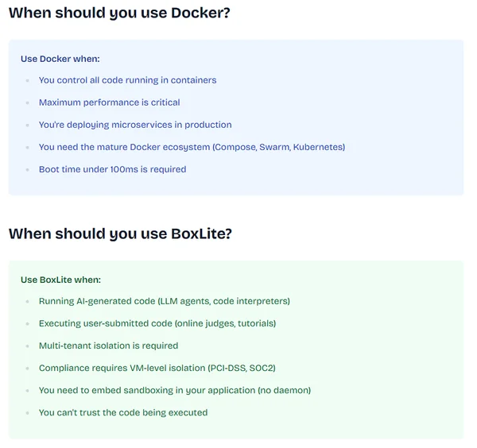The width and height of the screenshot is (477, 448).
Task: Click the "When should you use Docker?" heading
Action: (119, 13)
